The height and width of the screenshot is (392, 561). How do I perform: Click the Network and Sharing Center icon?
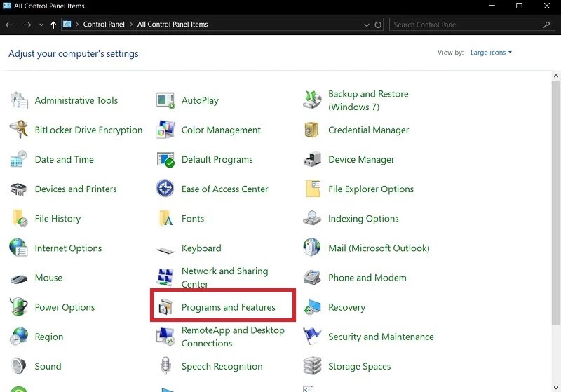pyautogui.click(x=165, y=277)
